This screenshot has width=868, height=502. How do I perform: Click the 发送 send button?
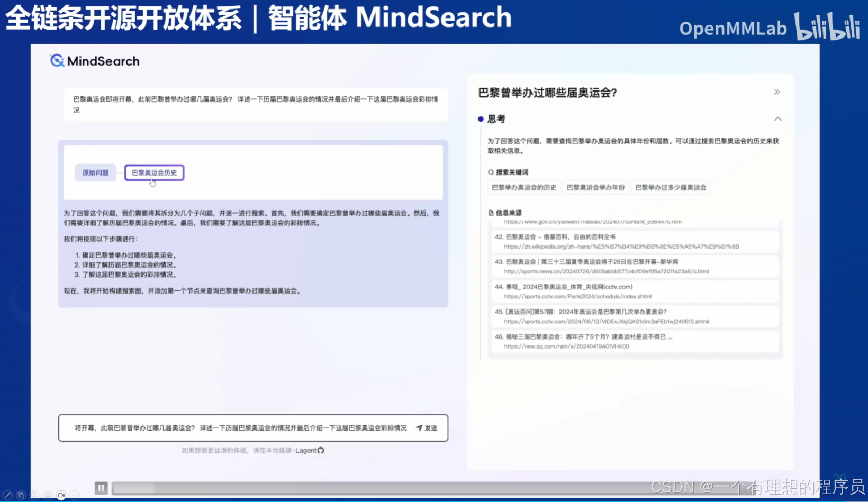point(427,428)
